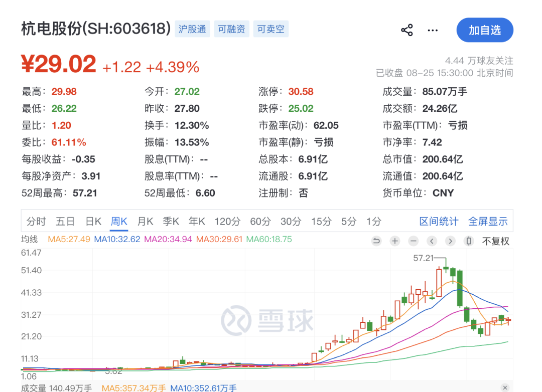
Task: Open the 不复权 adjustment dropdown
Action: point(495,241)
